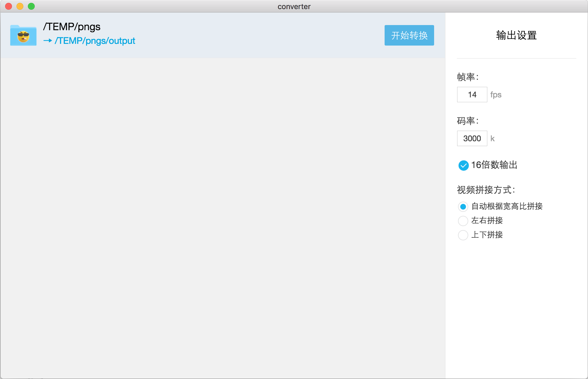This screenshot has height=379, width=588.
Task: Close the converter window with red button
Action: coord(9,6)
